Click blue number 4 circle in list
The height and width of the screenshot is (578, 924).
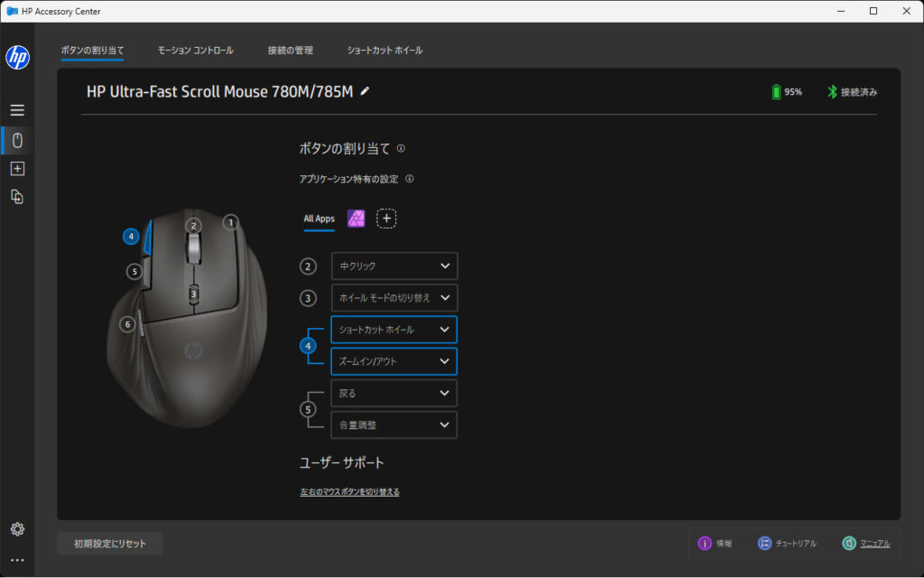308,346
